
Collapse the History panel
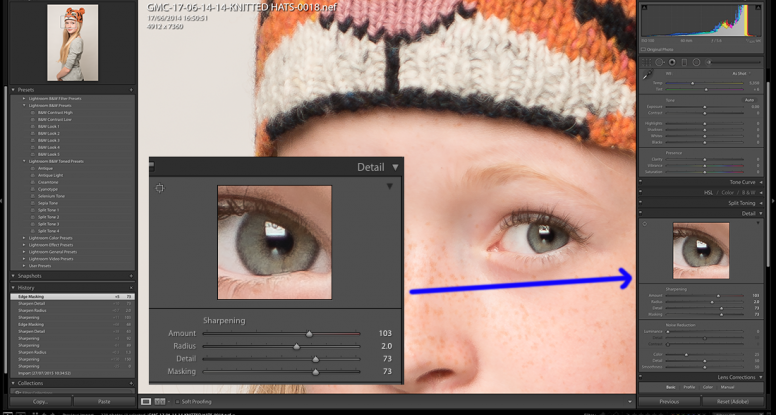point(13,287)
